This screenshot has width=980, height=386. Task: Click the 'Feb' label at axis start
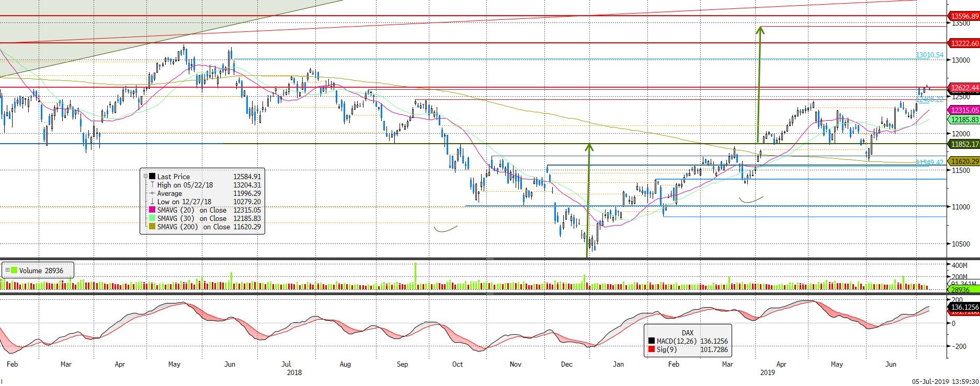tap(12, 364)
